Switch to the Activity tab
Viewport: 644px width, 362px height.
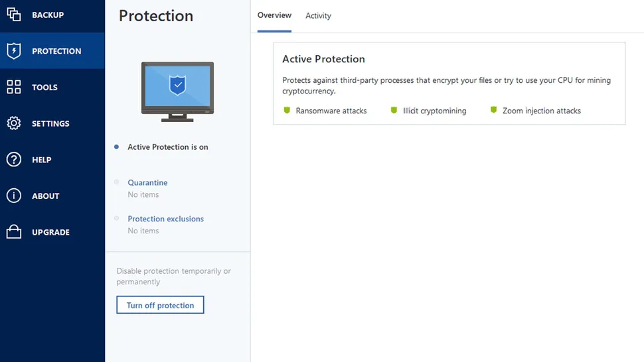click(x=318, y=16)
